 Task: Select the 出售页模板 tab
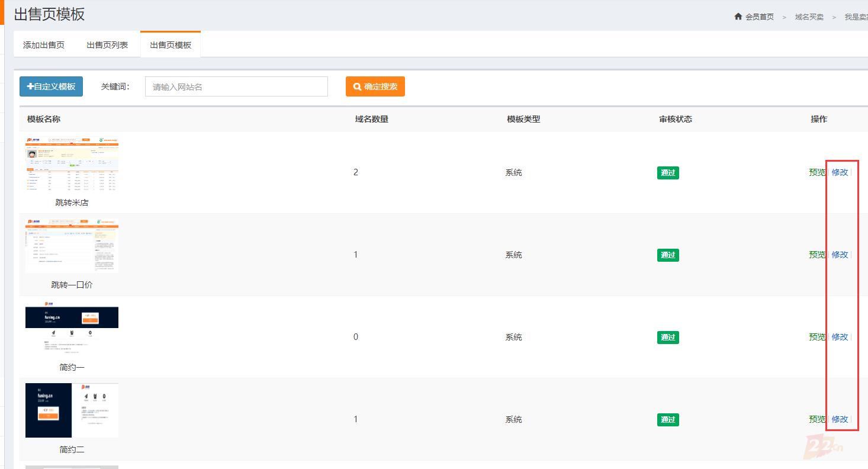(x=171, y=45)
